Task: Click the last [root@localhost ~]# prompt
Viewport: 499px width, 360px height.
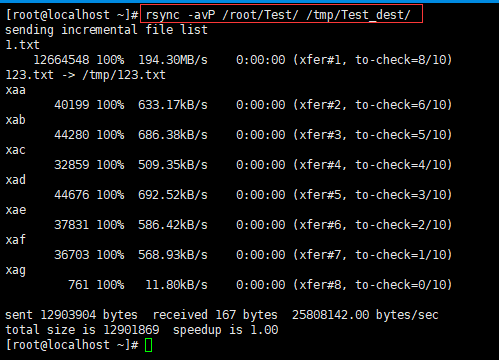Action: tap(72, 345)
